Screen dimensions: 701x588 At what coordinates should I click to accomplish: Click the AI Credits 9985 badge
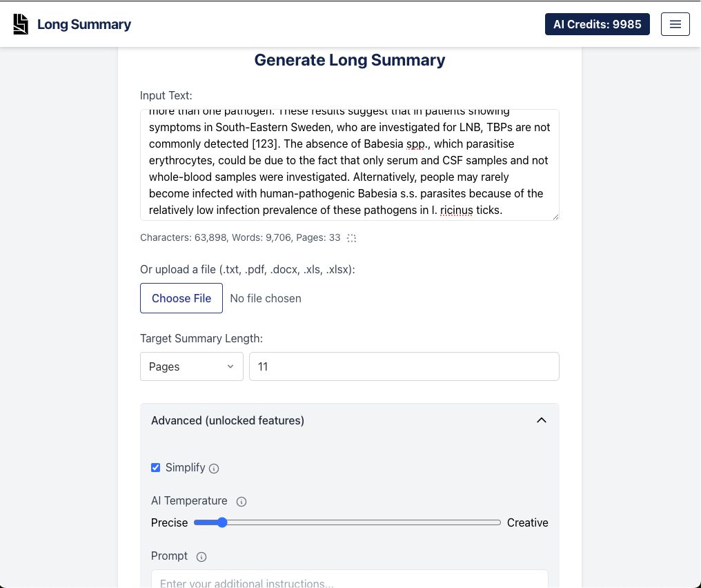tap(597, 23)
